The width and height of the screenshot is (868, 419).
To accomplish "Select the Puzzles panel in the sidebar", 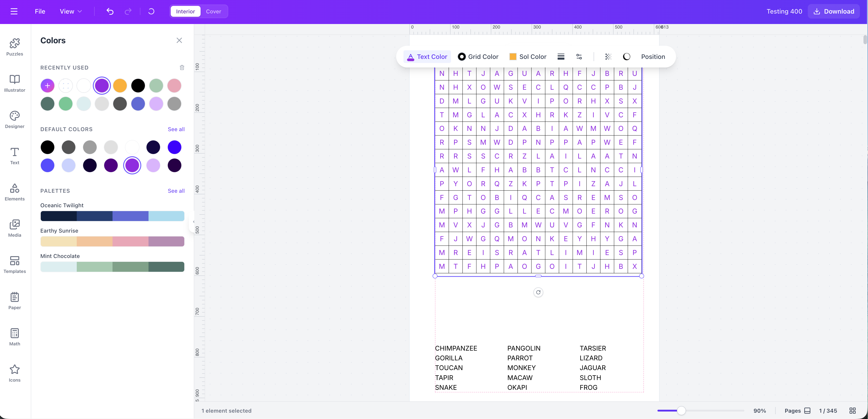I will pos(14,47).
